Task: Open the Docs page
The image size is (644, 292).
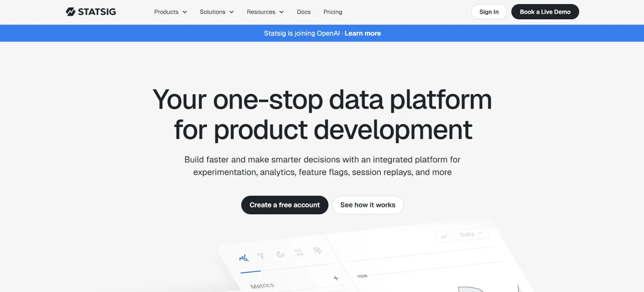Action: tap(303, 12)
